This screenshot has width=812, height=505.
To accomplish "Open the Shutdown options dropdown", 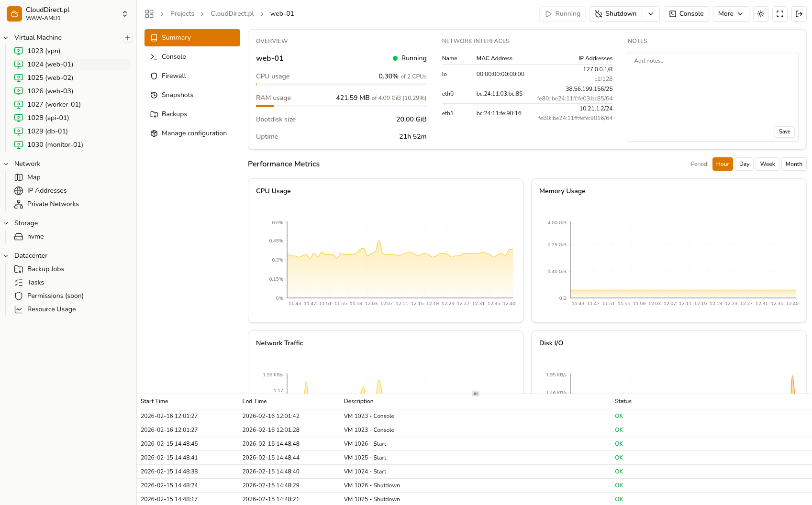I will coord(651,14).
